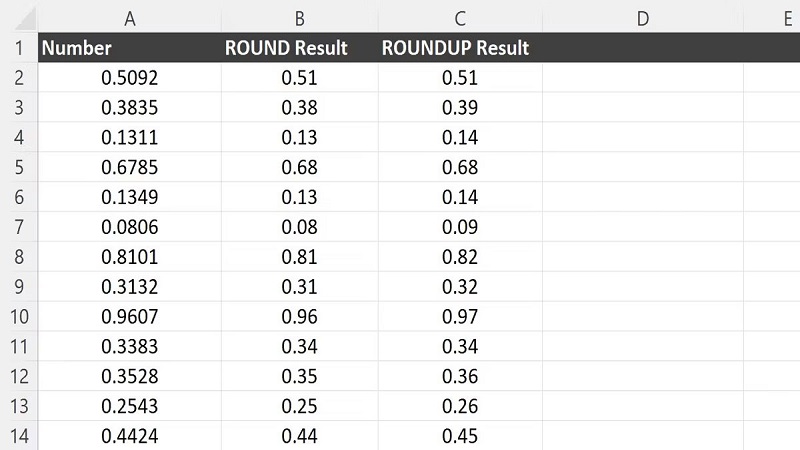Select column C header
800x450 pixels.
pyautogui.click(x=460, y=17)
